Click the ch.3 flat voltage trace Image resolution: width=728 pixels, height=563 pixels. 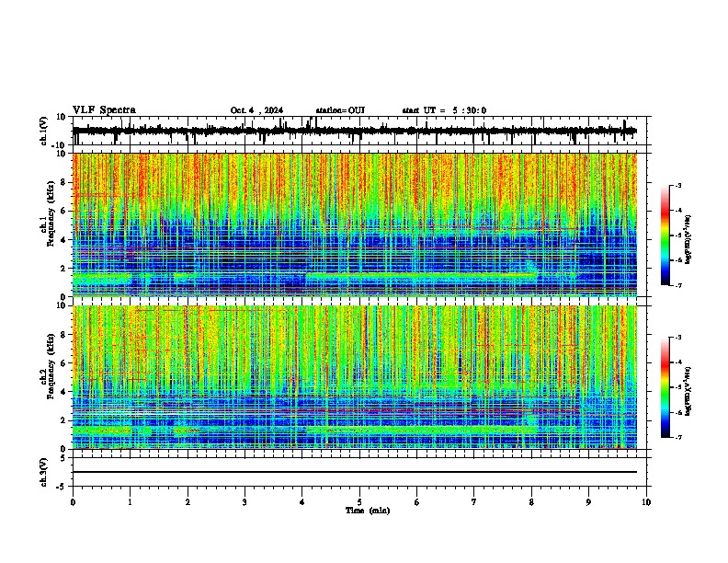[x=355, y=472]
